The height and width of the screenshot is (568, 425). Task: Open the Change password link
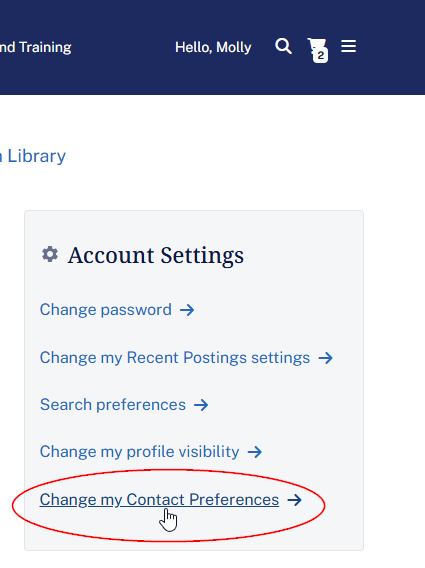point(105,310)
